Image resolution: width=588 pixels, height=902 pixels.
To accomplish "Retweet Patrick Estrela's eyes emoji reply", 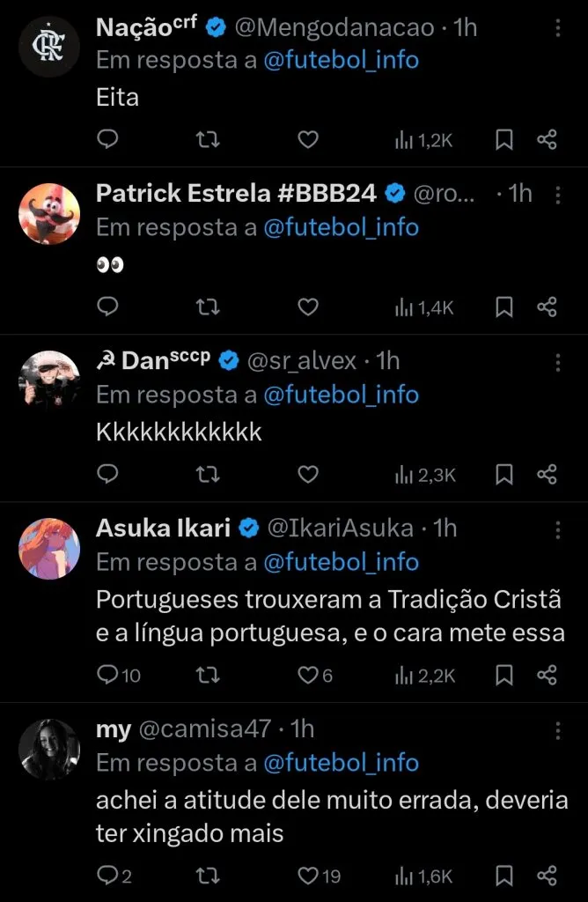I will click(x=207, y=307).
